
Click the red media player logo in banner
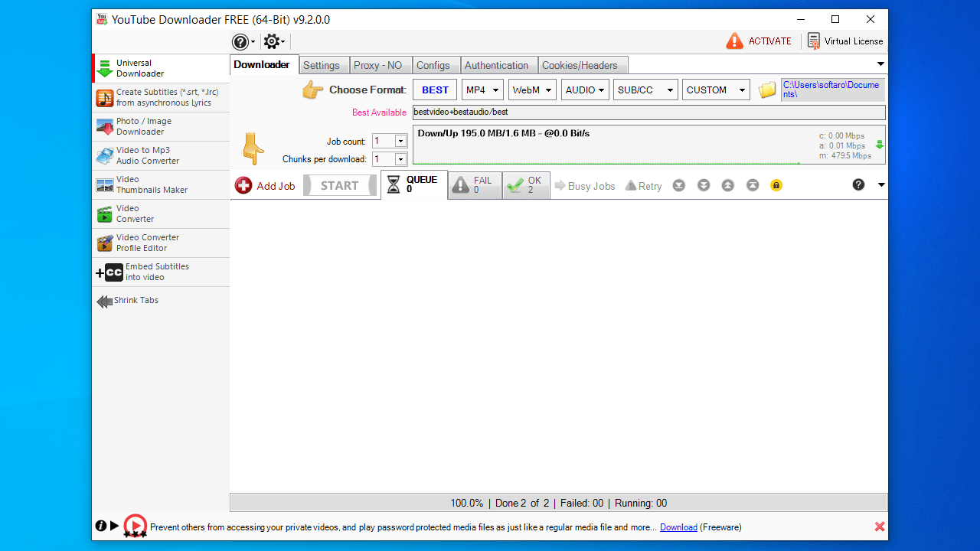pos(135,526)
